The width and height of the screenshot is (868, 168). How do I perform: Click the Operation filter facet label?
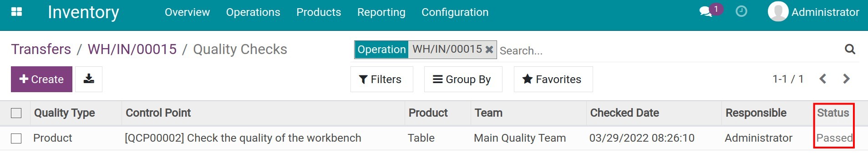pos(381,49)
